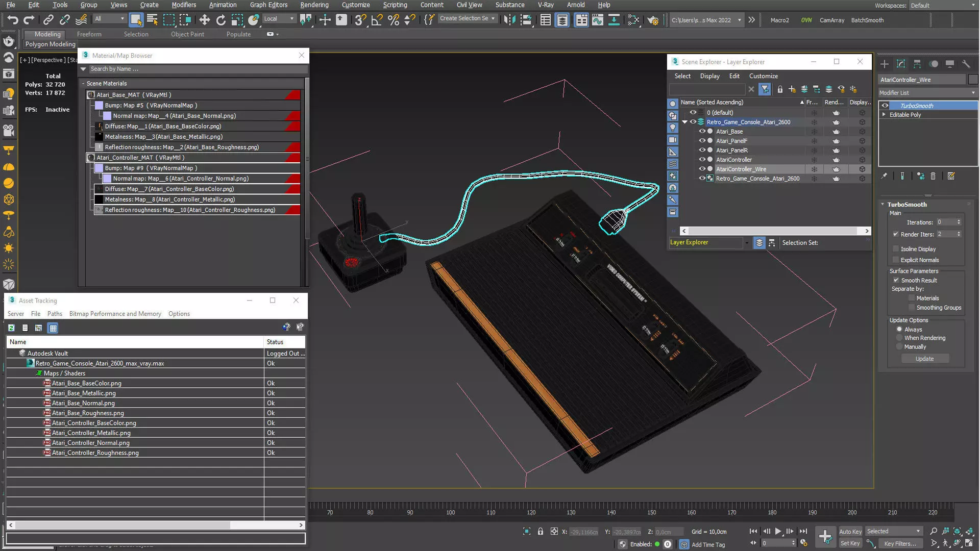Toggle Selection Lock icon in status bar
This screenshot has width=980, height=551.
point(541,532)
